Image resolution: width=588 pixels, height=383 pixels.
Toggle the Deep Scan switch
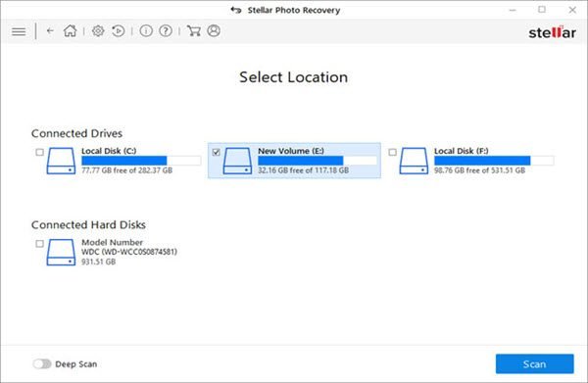pos(41,363)
